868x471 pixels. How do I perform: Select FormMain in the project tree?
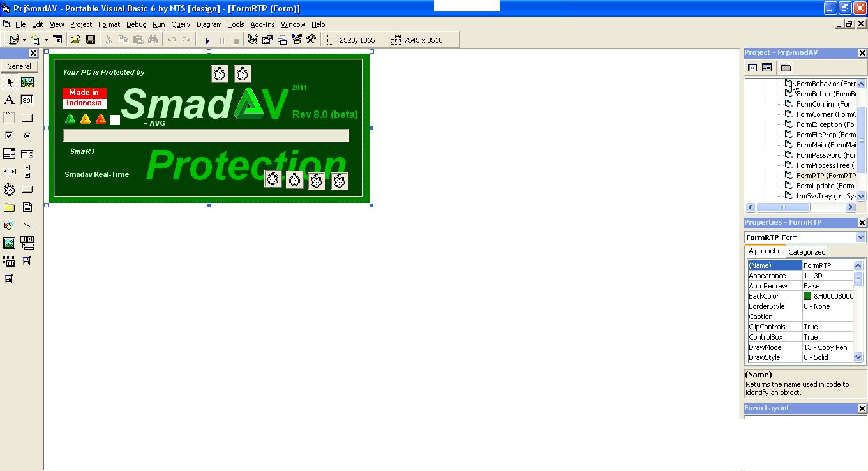point(826,145)
